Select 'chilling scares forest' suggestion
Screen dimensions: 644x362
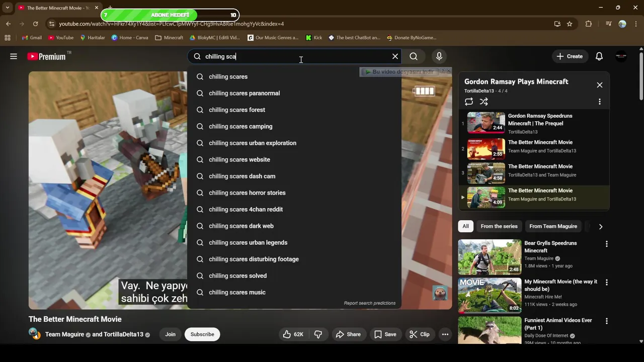[x=294, y=110]
